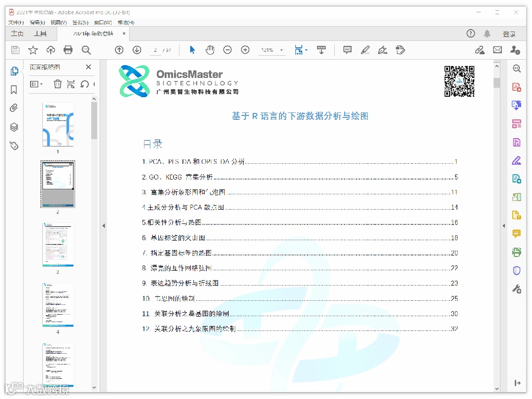Click the upload to cloud icon
Viewport: 532px width, 399px height.
tap(51, 50)
